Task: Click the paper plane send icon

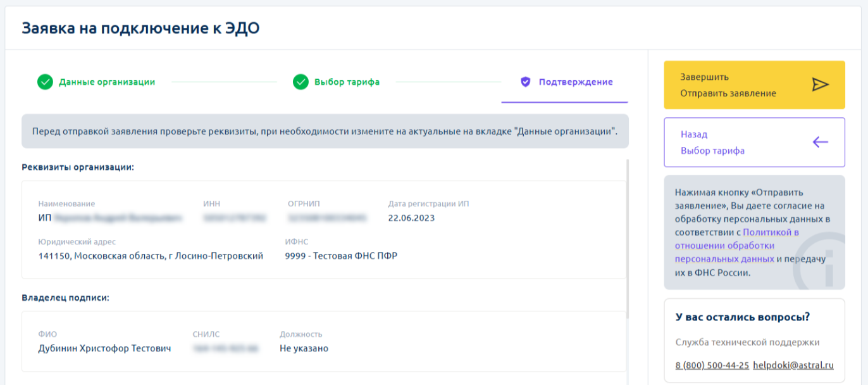Action: point(820,85)
